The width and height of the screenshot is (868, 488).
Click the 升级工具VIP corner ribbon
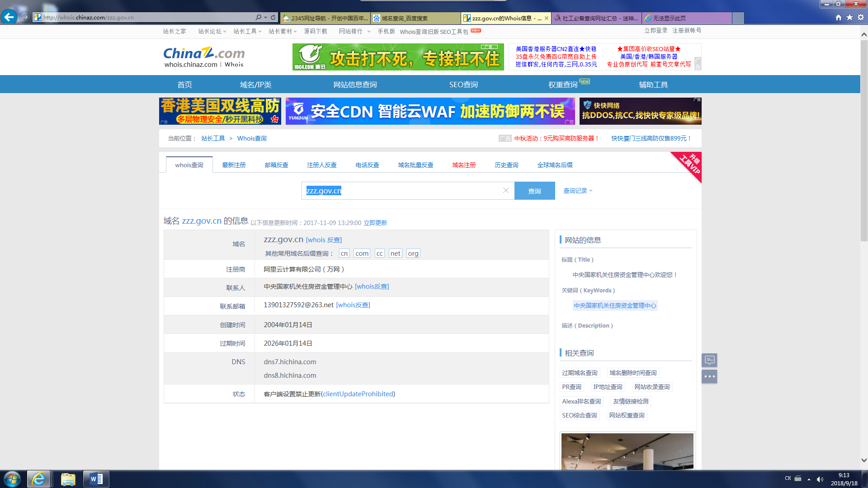click(x=689, y=164)
